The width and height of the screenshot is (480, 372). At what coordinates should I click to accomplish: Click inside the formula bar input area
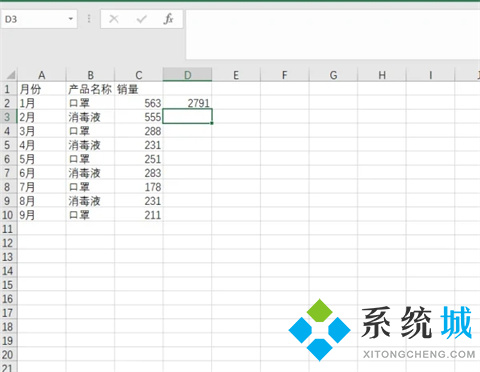[333, 35]
